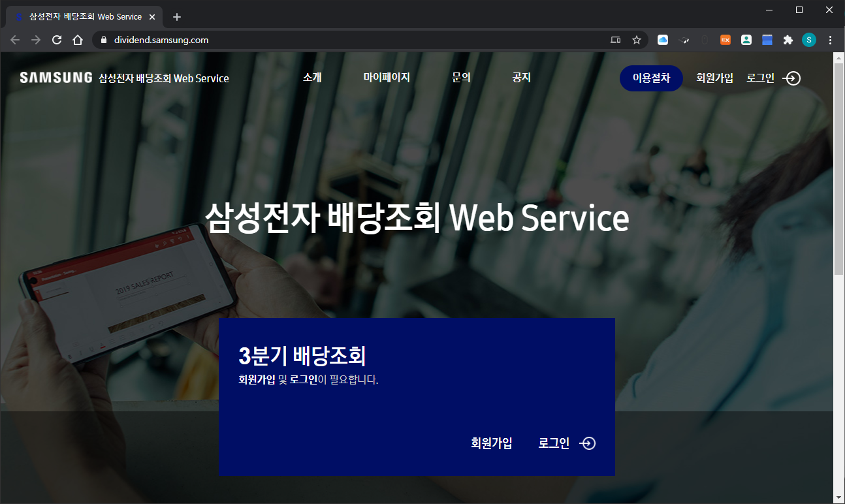Reload the current page
The image size is (845, 504).
(x=57, y=40)
